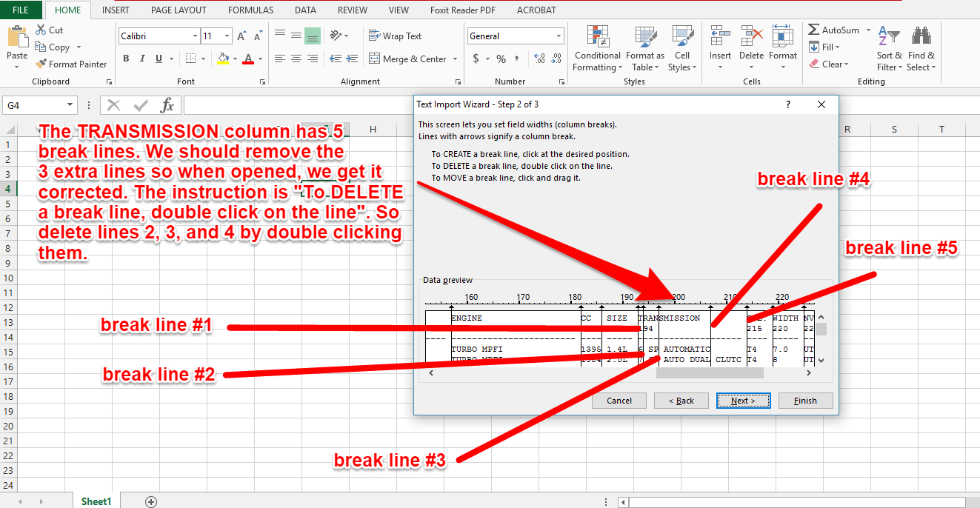
Task: Select the Sheet1 worksheet tab
Action: click(96, 501)
